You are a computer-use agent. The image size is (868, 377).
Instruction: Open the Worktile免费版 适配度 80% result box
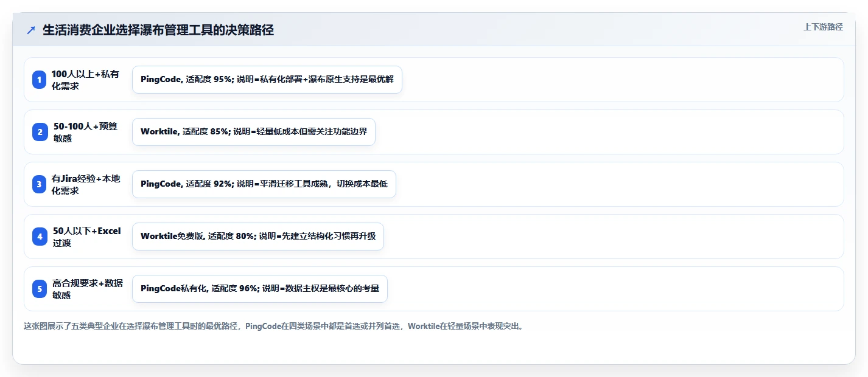pos(258,237)
